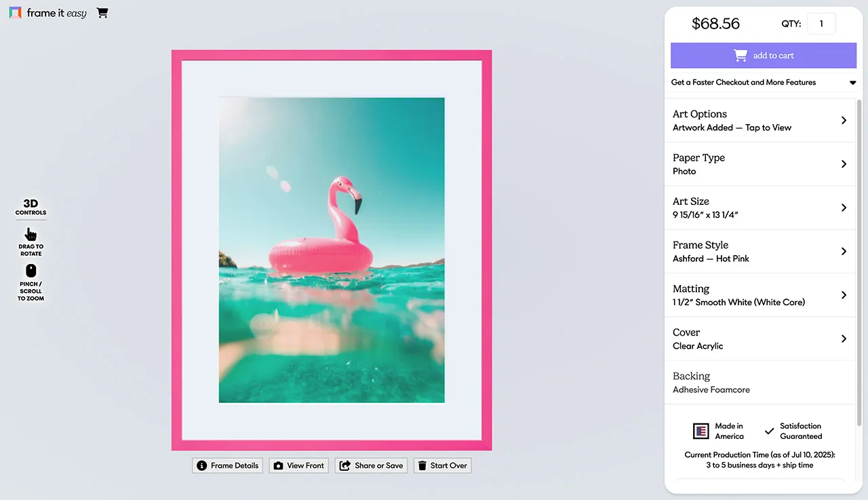This screenshot has height=500, width=868.
Task: Expand the Cover Clear Acrylic option
Action: pos(759,339)
